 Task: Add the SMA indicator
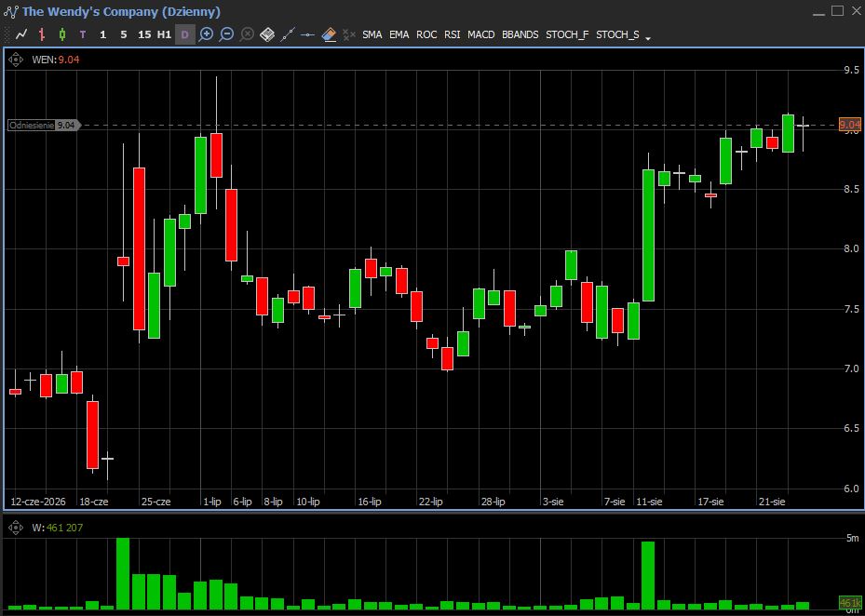(x=372, y=34)
